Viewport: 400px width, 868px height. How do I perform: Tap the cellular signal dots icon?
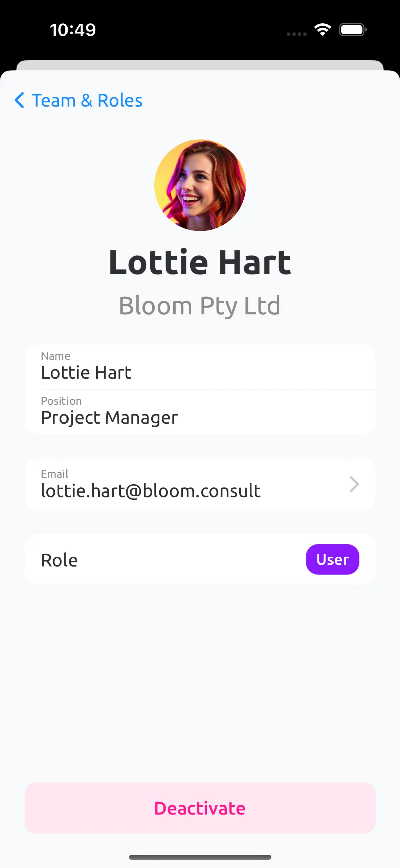(297, 34)
